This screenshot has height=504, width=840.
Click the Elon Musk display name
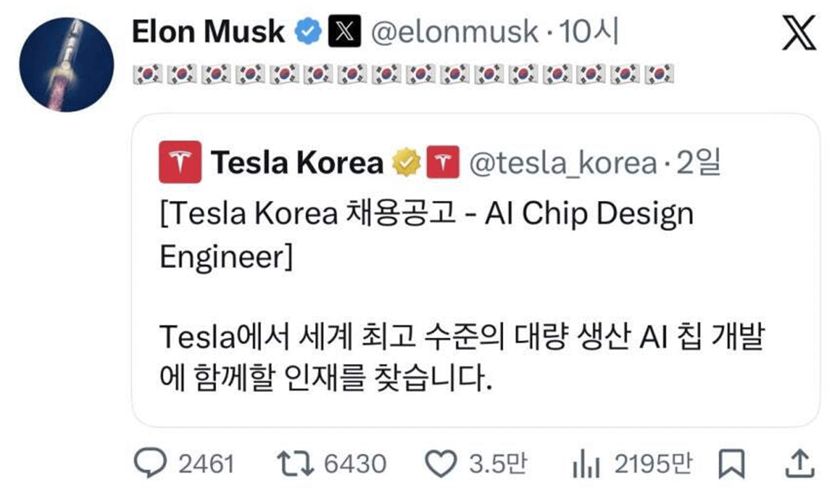click(208, 32)
